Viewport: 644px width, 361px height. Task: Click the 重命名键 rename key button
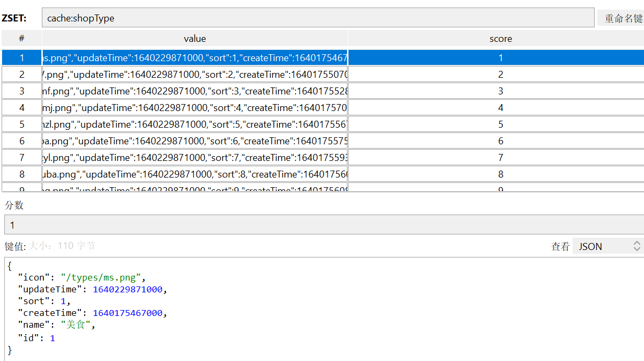click(621, 18)
